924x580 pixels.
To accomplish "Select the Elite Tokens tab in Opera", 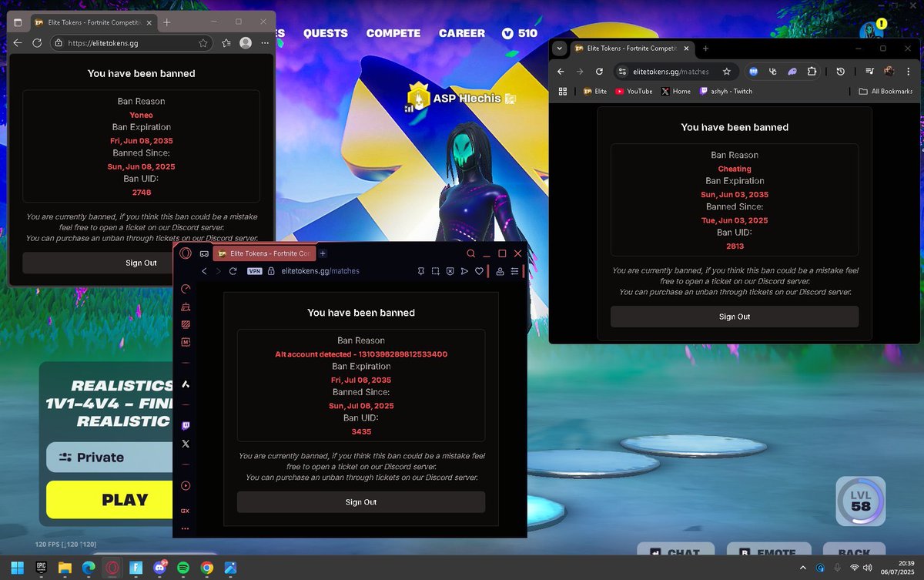I will 265,253.
